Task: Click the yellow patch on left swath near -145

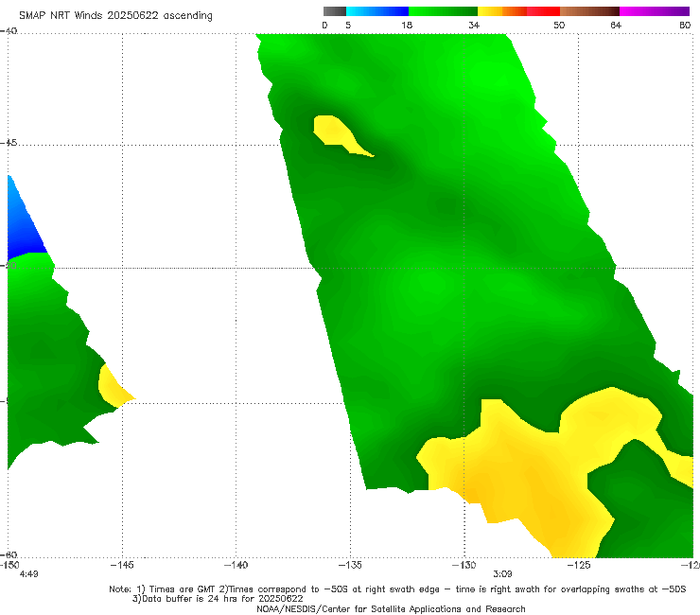Action: (112, 387)
